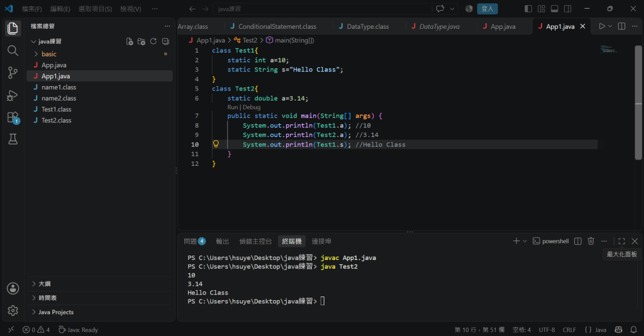Open the 選取項目(S) menu
Viewport: 644px width, 336px height.
96,9
